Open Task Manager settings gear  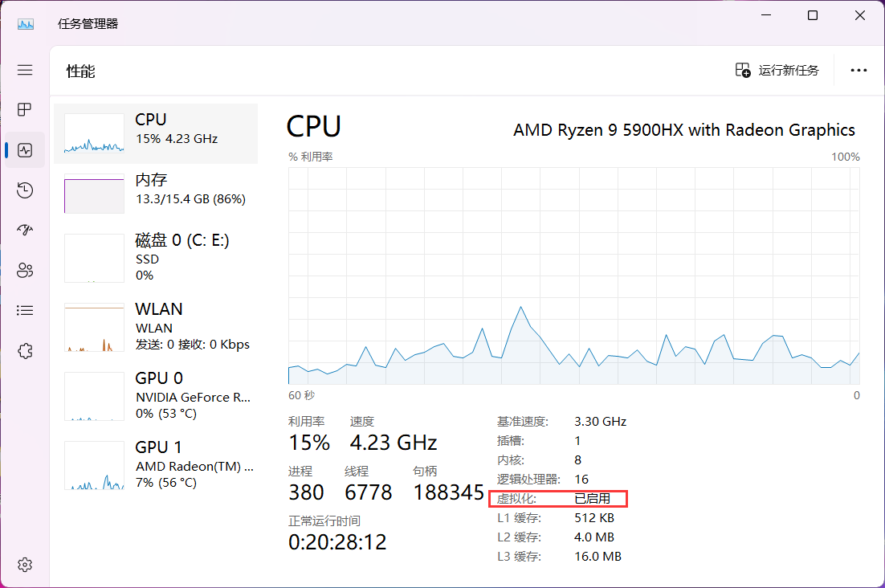[x=25, y=564]
